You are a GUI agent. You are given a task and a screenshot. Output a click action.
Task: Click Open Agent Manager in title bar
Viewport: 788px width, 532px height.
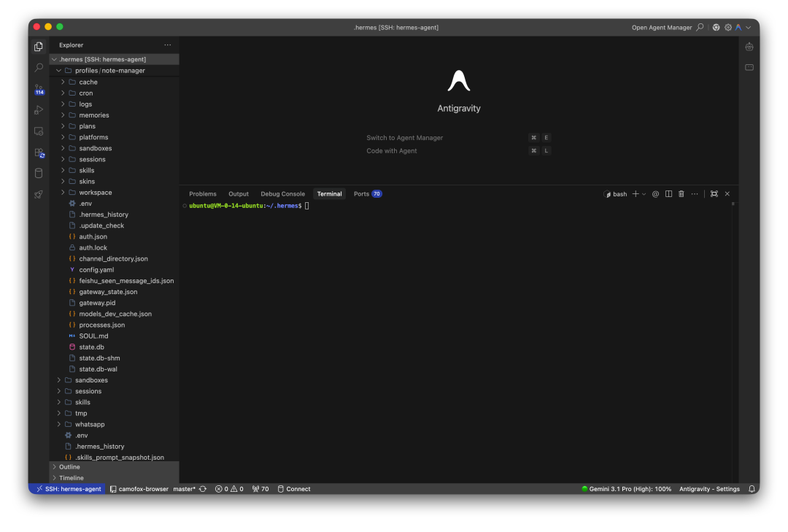click(661, 28)
